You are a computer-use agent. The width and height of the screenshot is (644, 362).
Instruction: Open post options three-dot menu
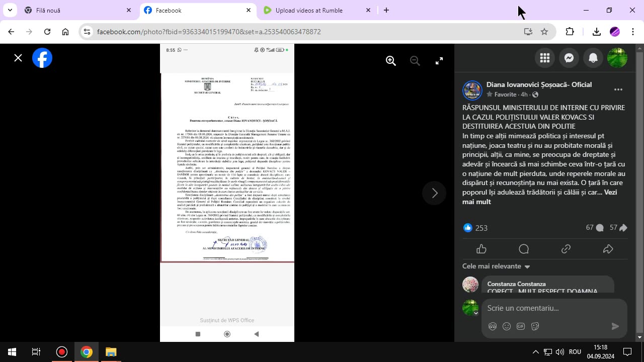click(x=618, y=89)
